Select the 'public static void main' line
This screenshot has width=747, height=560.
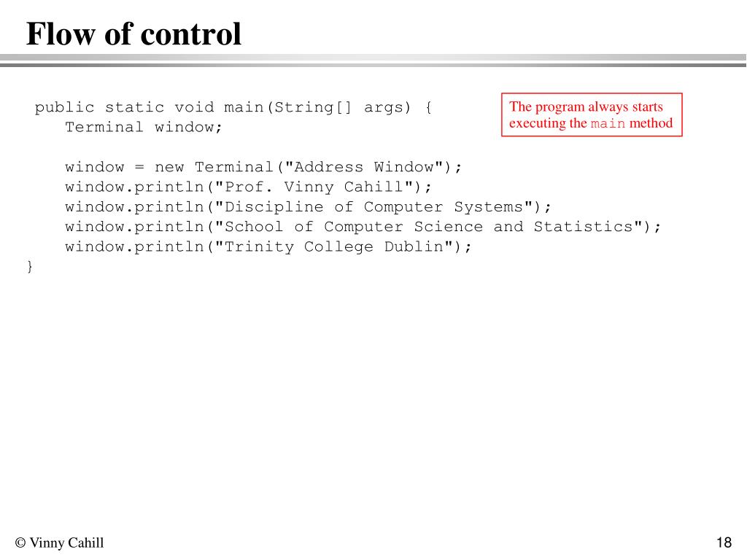click(x=233, y=108)
